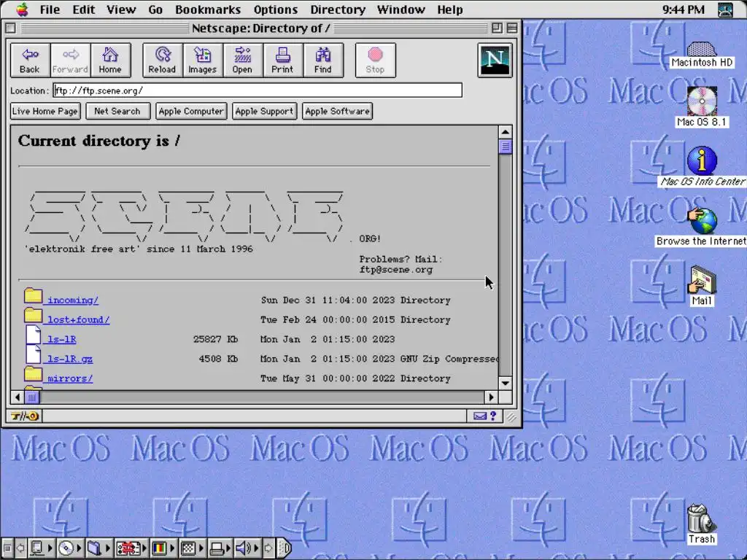Click the Find binoculars button

[x=322, y=60]
